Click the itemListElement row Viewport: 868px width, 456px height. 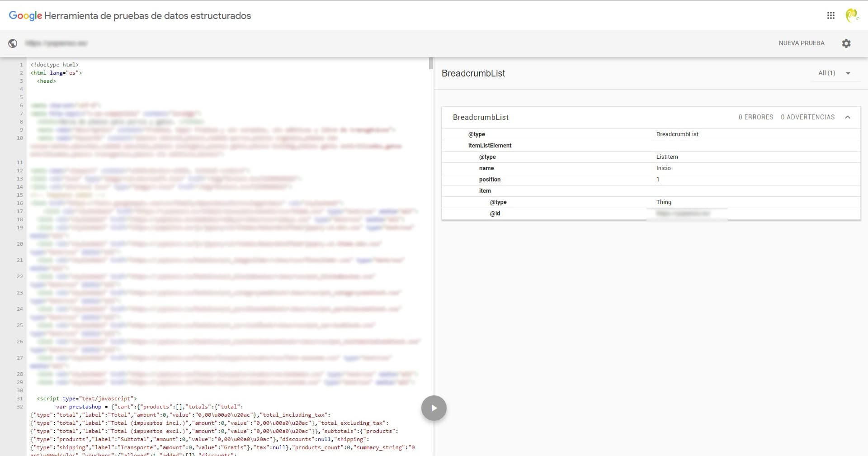point(490,146)
